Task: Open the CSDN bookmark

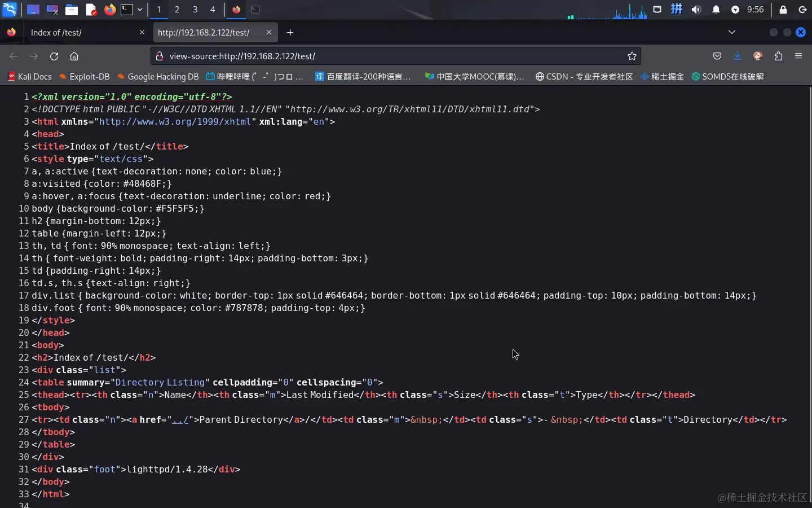Action: click(x=584, y=77)
